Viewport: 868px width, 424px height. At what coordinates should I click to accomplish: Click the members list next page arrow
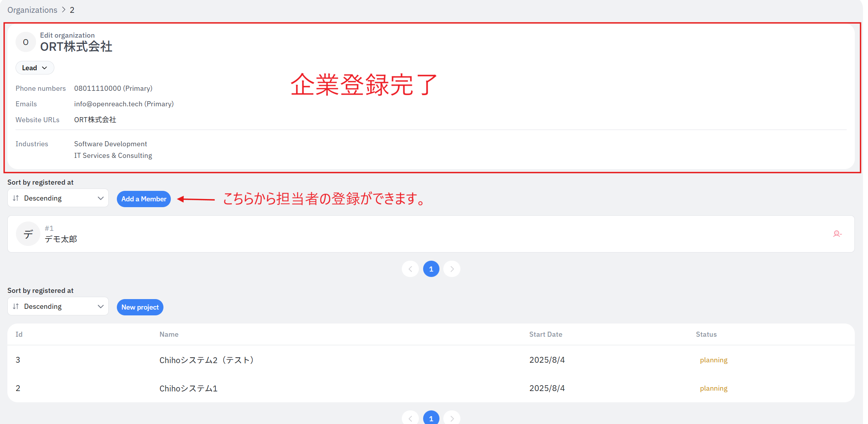click(x=452, y=269)
